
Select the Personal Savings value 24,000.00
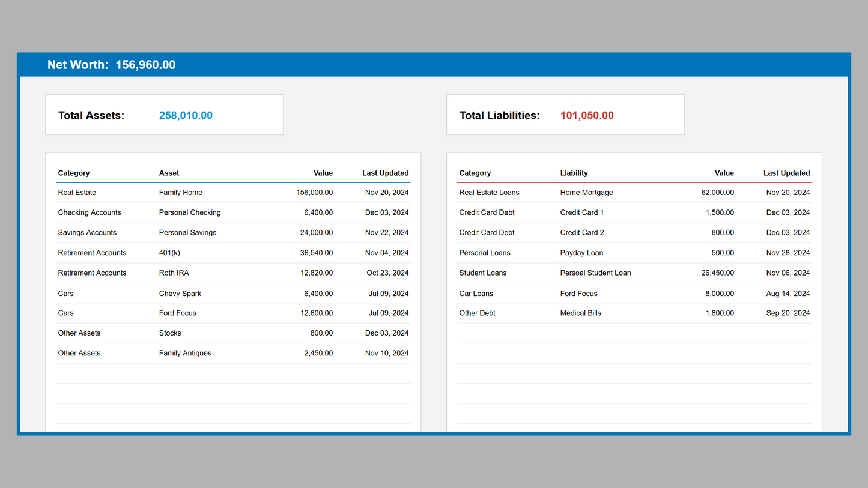[x=316, y=233]
